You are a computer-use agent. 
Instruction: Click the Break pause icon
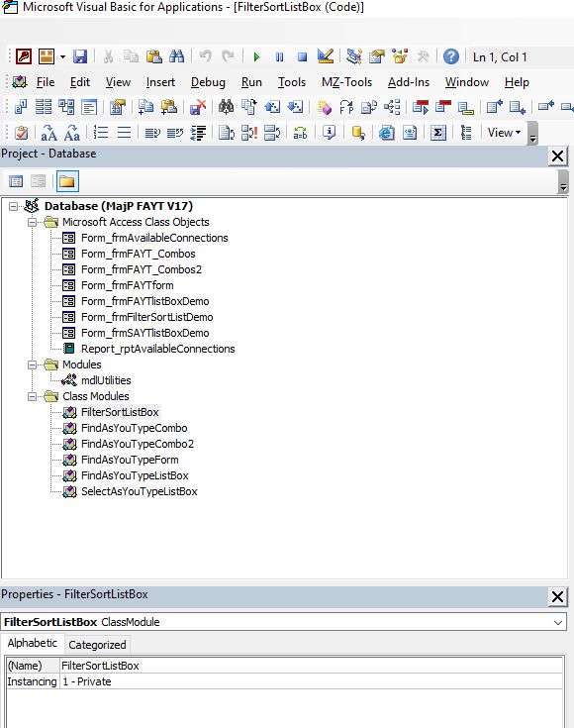point(279,57)
